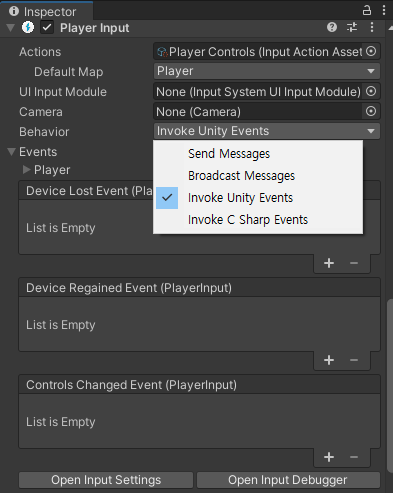
Task: Click the Behavior dropdown field
Action: tap(267, 131)
